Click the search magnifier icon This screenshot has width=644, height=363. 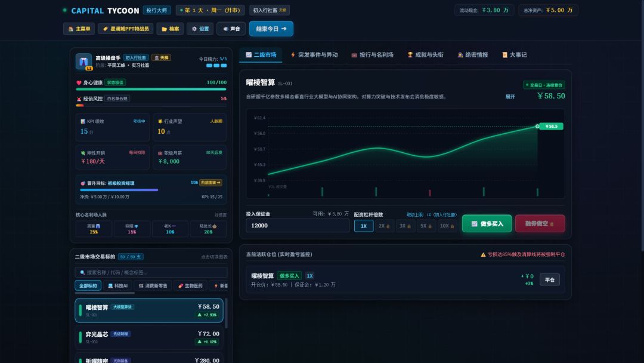pyautogui.click(x=82, y=273)
